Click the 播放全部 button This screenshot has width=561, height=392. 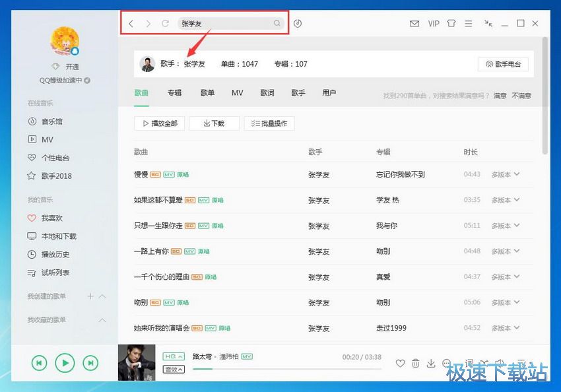coord(159,123)
